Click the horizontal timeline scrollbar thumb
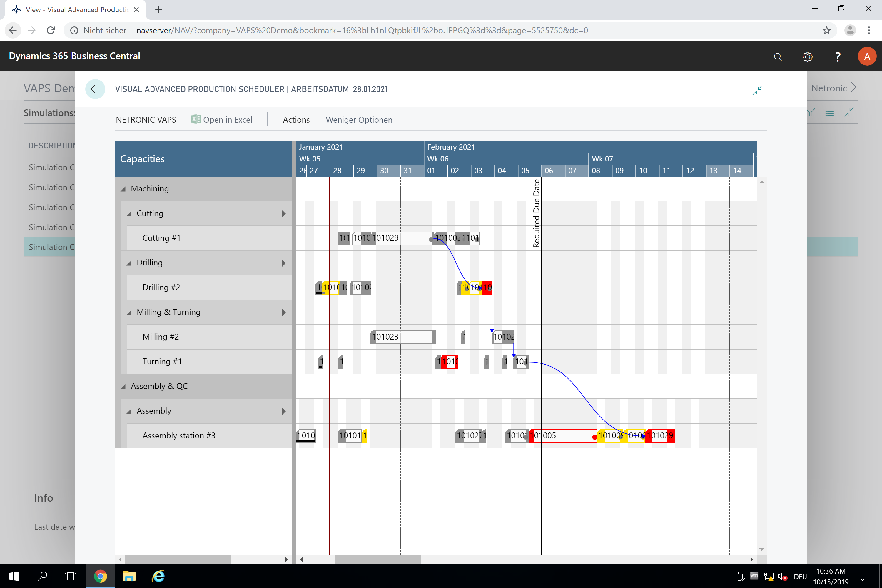The image size is (882, 588). (x=377, y=560)
